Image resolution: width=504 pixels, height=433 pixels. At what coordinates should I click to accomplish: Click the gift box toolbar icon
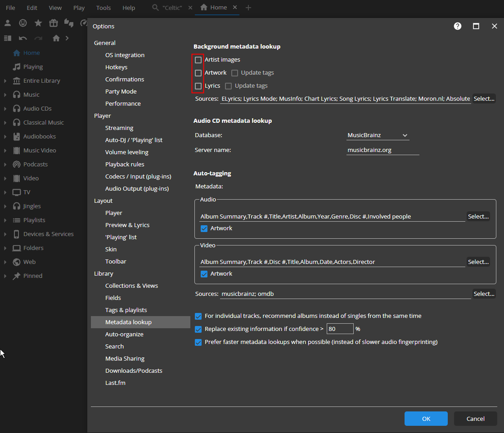[x=54, y=23]
